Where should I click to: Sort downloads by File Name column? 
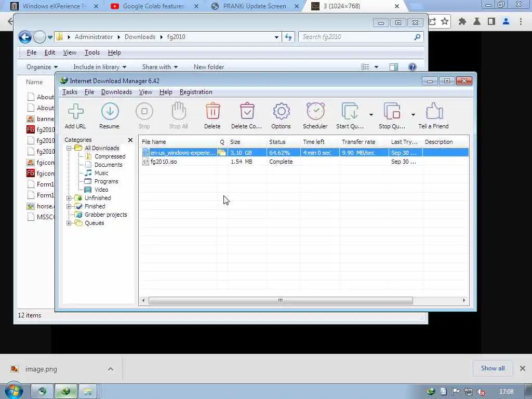pyautogui.click(x=179, y=142)
